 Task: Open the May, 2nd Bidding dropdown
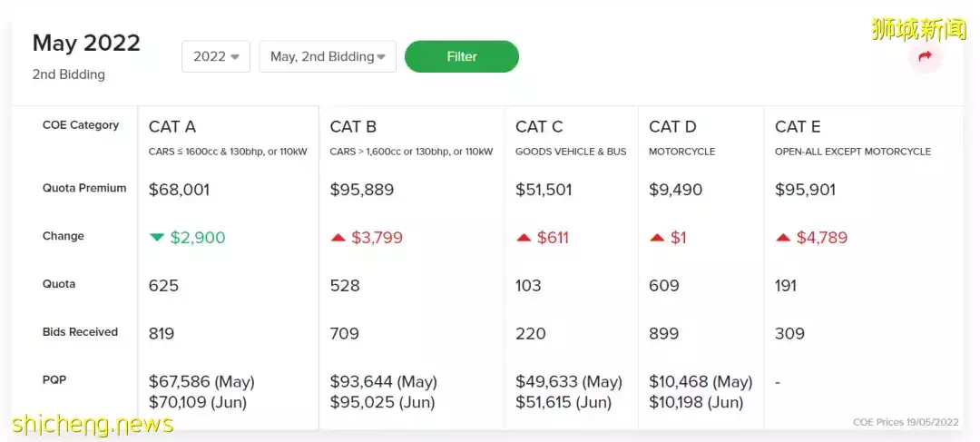tap(327, 56)
